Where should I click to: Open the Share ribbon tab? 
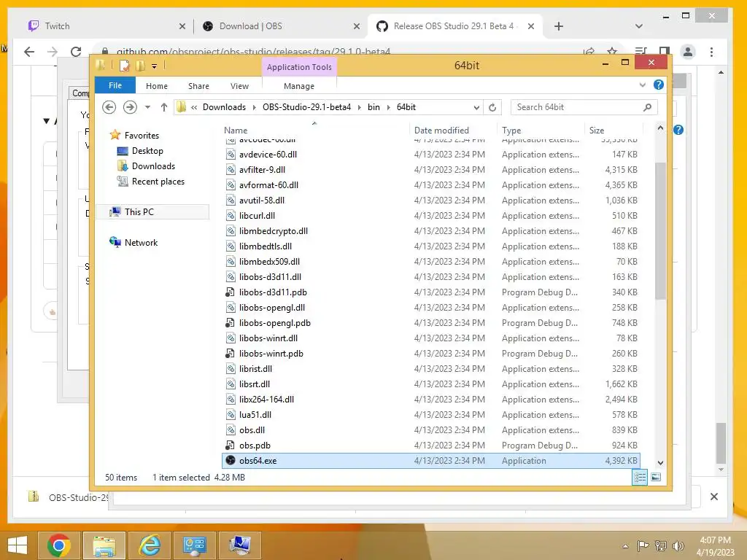(198, 86)
